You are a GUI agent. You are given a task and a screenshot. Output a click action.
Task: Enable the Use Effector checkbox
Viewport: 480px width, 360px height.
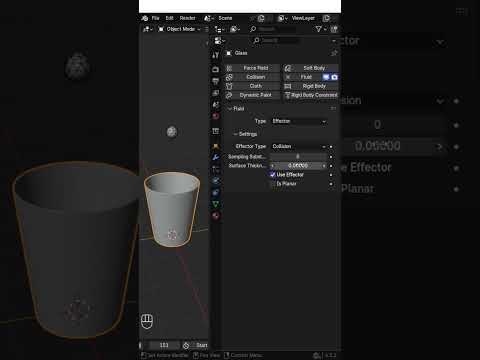(273, 174)
